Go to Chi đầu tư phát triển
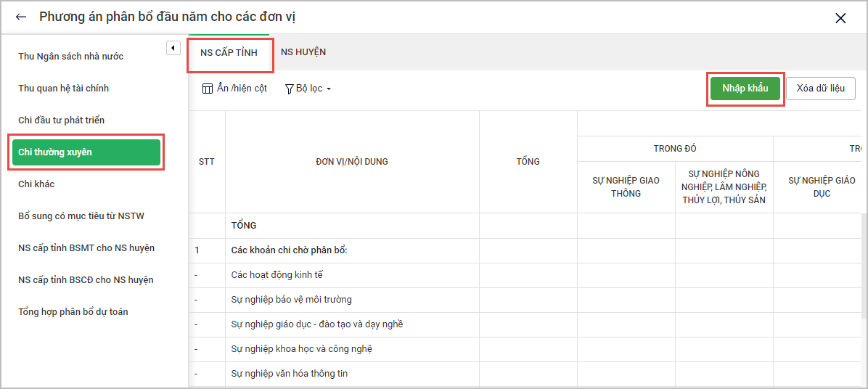This screenshot has width=868, height=389. pos(67,120)
